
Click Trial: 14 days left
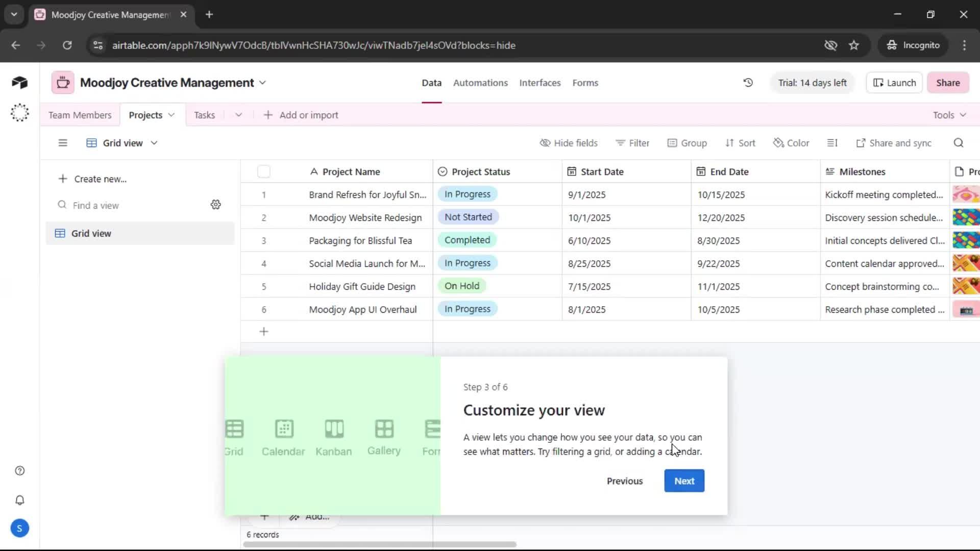pyautogui.click(x=812, y=83)
